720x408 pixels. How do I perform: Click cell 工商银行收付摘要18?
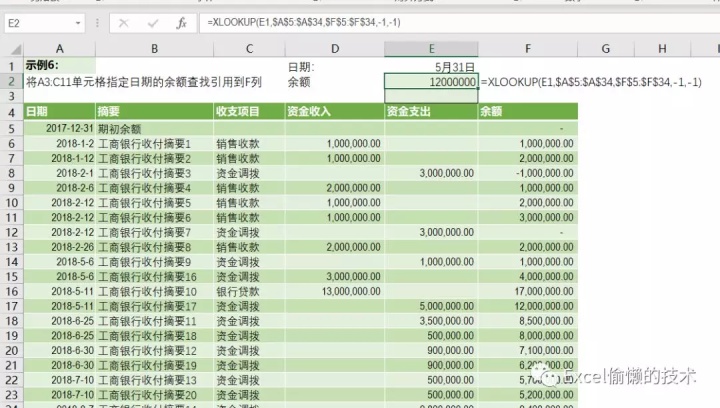pos(154,335)
